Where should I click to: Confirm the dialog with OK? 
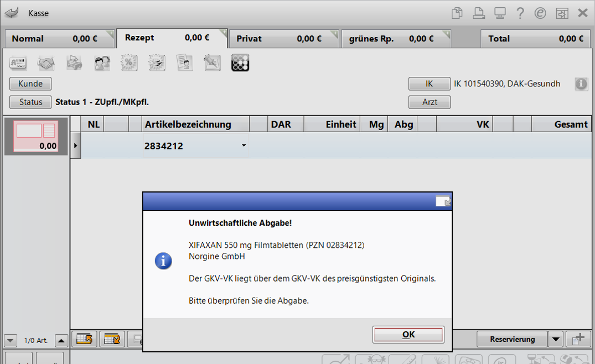[x=408, y=335]
